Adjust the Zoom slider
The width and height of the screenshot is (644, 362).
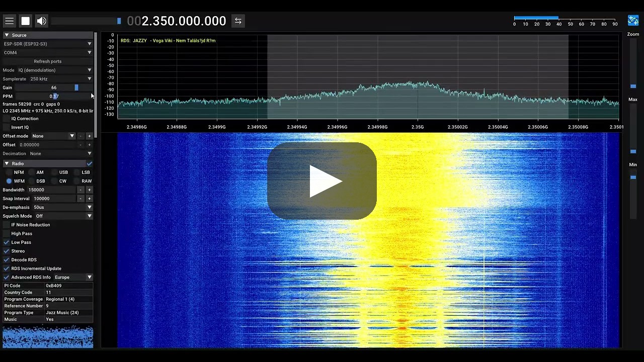[x=633, y=63]
